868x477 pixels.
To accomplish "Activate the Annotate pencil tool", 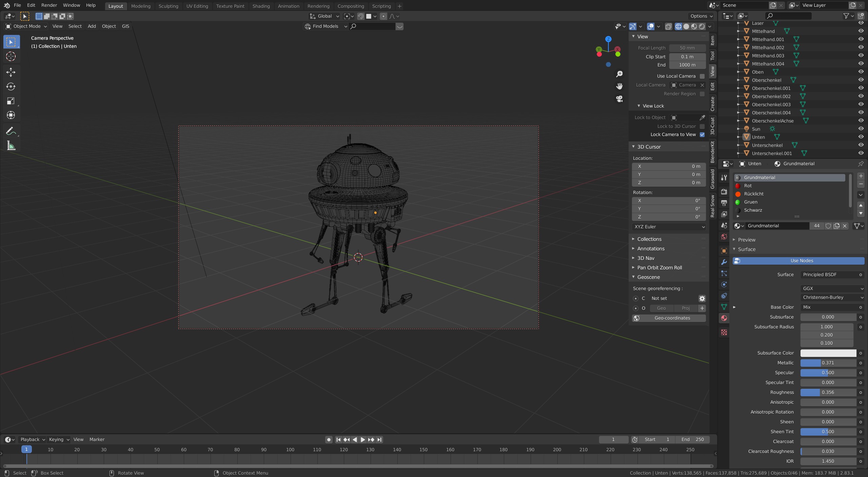I will click(11, 131).
